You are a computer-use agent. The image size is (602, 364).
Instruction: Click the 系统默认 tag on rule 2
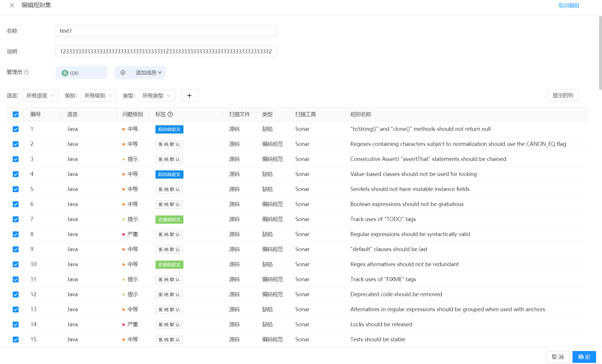click(x=169, y=144)
